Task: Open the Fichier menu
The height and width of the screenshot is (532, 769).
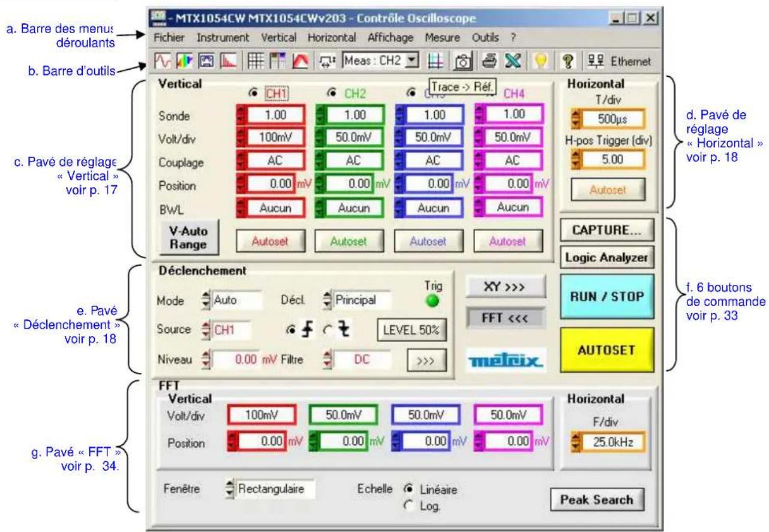Action: (x=169, y=37)
